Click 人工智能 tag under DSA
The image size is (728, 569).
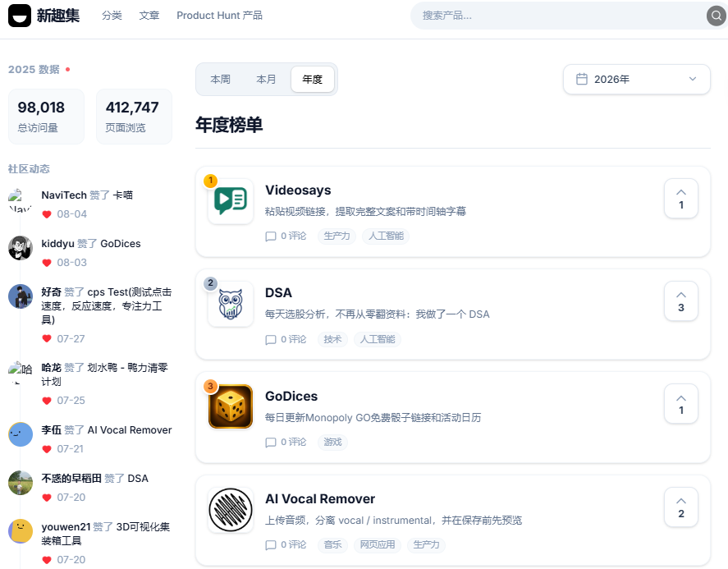pyautogui.click(x=378, y=340)
